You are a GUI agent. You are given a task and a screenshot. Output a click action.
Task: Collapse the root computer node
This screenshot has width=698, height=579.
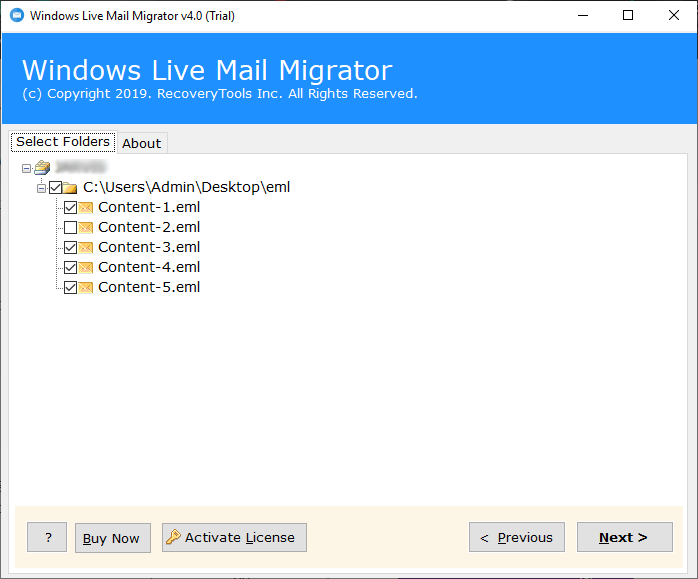26,168
